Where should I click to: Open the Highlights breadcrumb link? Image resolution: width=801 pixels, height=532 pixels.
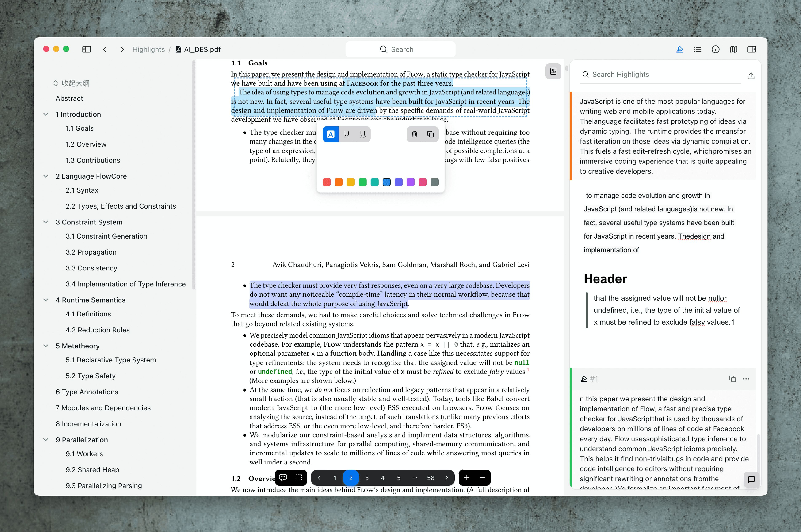click(x=148, y=49)
